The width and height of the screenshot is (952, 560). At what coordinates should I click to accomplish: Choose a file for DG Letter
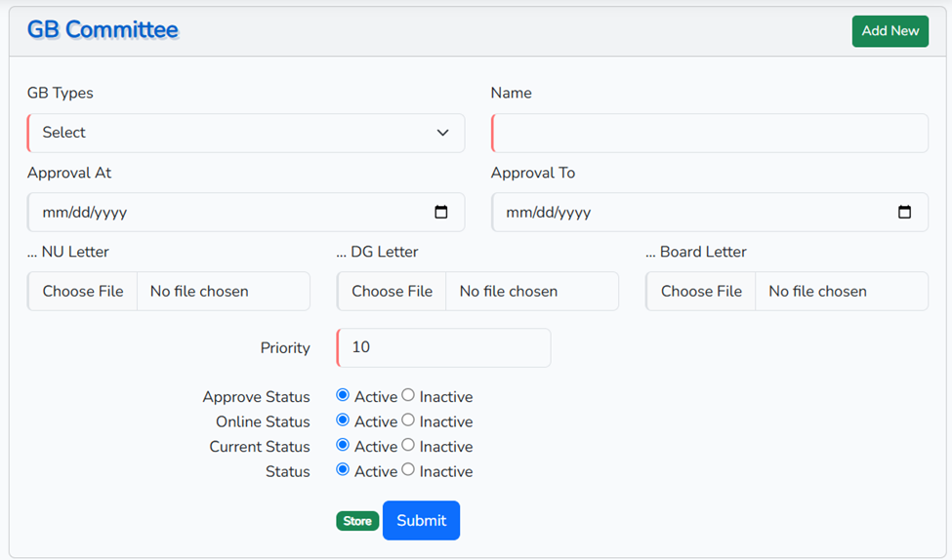392,292
